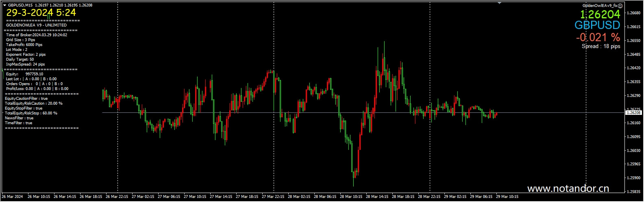This screenshot has height=202, width=644.
Task: Click the 1.26550 price scale label
Action: click(x=634, y=41)
